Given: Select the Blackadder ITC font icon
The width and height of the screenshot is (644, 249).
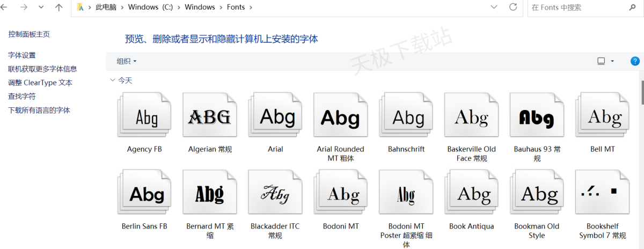Looking at the screenshot, I should point(275,194).
